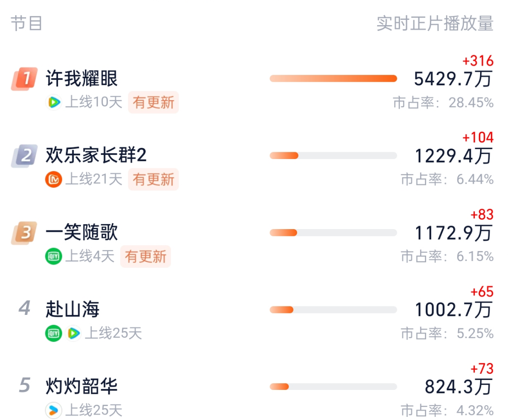The image size is (508, 420).
Task: Click the iQIYI icon under 一笑随歌
Action: [53, 256]
